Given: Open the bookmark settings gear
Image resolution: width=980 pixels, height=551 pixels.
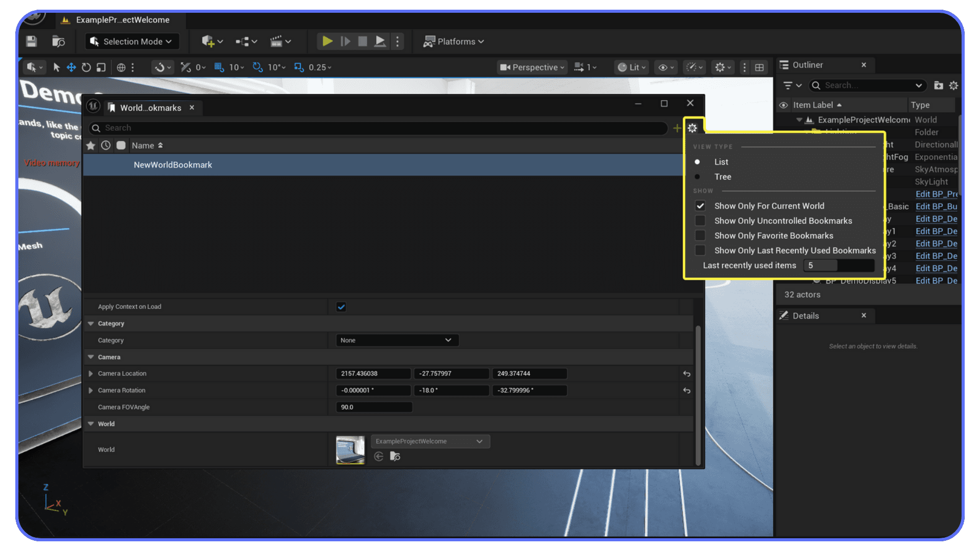Looking at the screenshot, I should [692, 128].
